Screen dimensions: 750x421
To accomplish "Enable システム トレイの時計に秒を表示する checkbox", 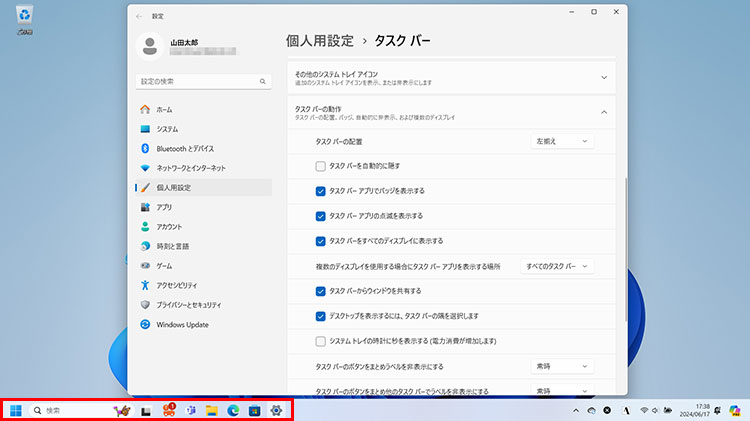I will 320,341.
